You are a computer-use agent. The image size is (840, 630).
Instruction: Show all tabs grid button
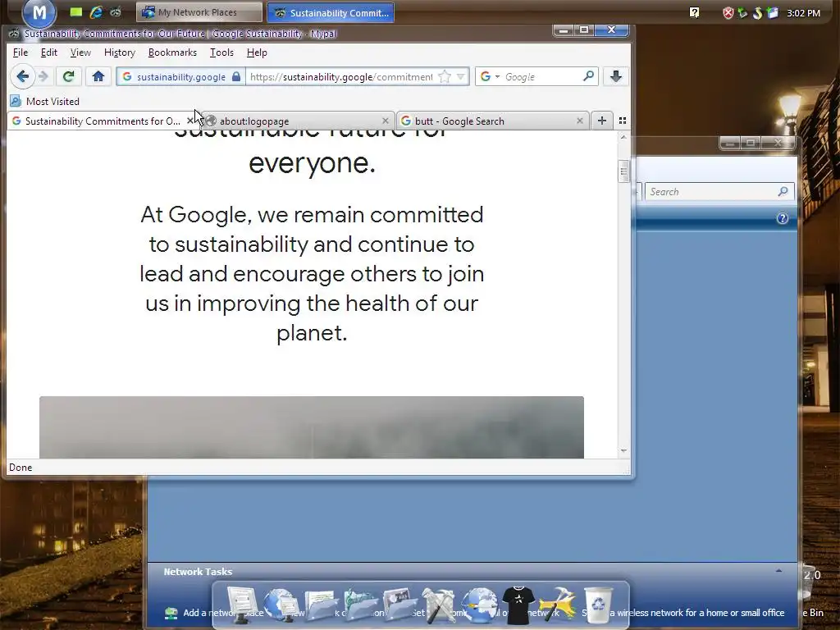point(622,121)
